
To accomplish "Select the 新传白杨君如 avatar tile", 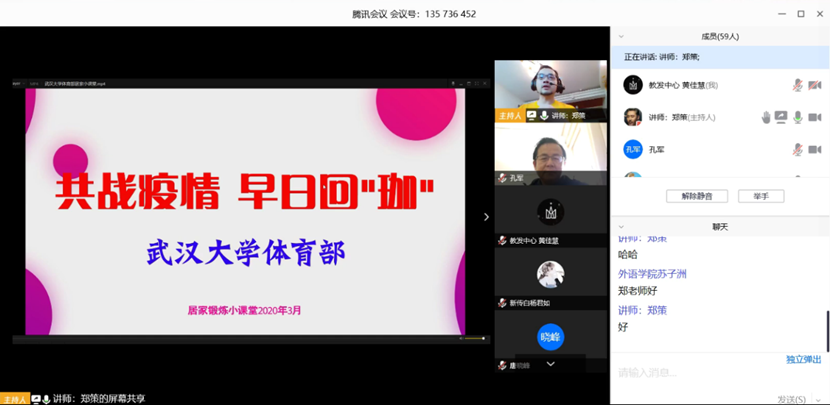I will [551, 275].
